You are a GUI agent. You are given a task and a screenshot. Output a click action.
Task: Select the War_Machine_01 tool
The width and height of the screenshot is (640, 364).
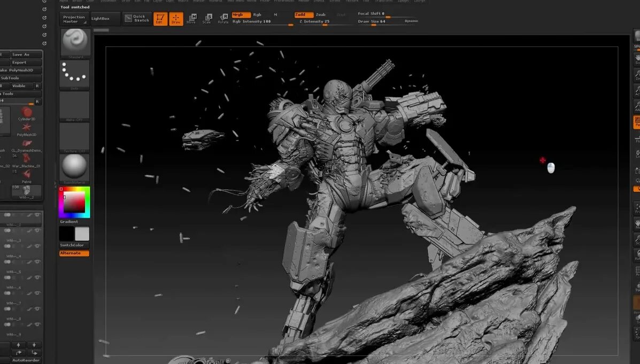tap(27, 161)
